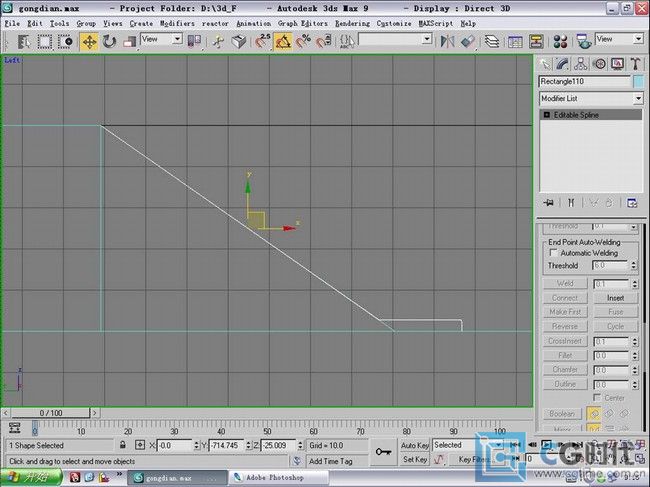Open the Rendering menu
This screenshot has width=650, height=487.
[352, 24]
